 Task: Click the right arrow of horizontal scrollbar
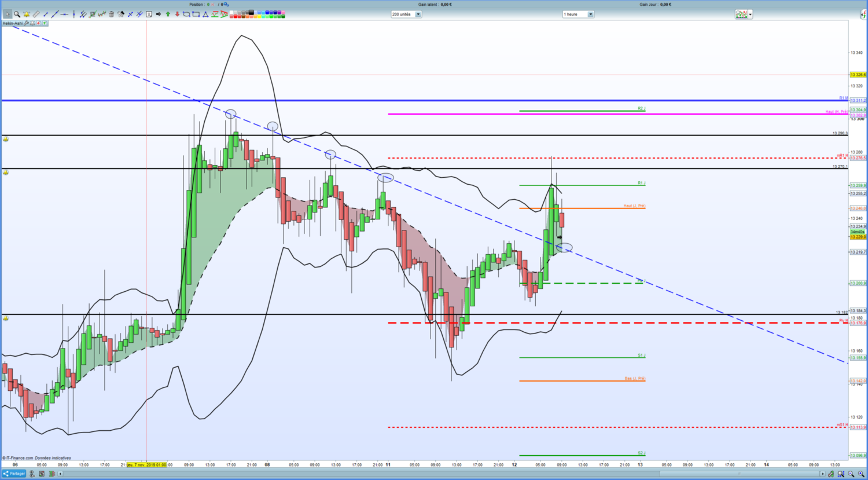(822, 474)
